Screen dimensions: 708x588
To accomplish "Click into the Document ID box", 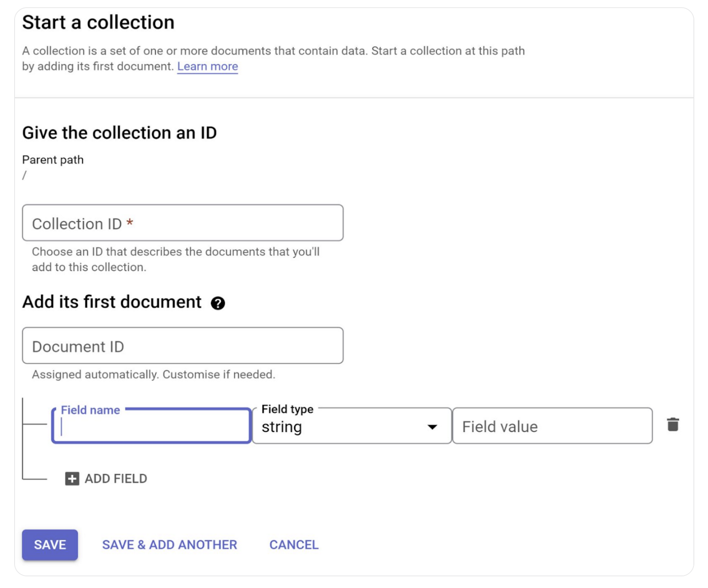I will pyautogui.click(x=183, y=346).
